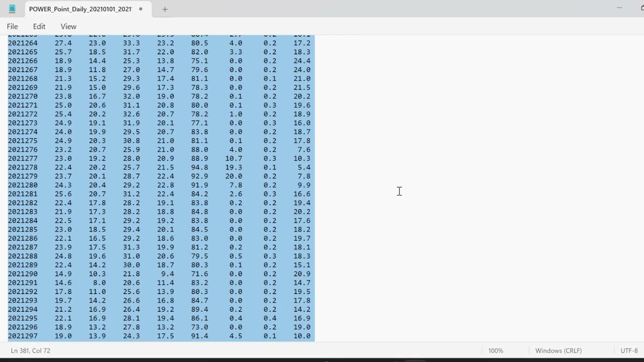This screenshot has width=644, height=362.
Task: Open the Edit menu
Action: tap(39, 27)
